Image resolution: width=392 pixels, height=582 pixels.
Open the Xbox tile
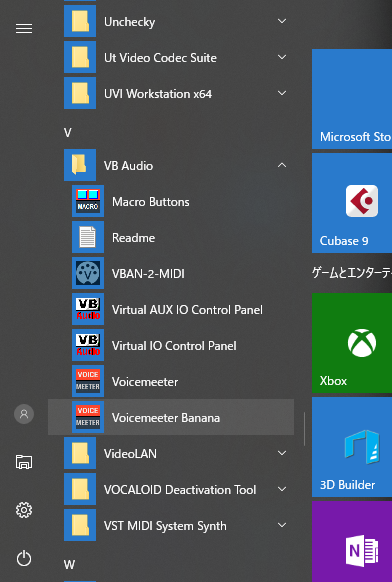pyautogui.click(x=352, y=343)
